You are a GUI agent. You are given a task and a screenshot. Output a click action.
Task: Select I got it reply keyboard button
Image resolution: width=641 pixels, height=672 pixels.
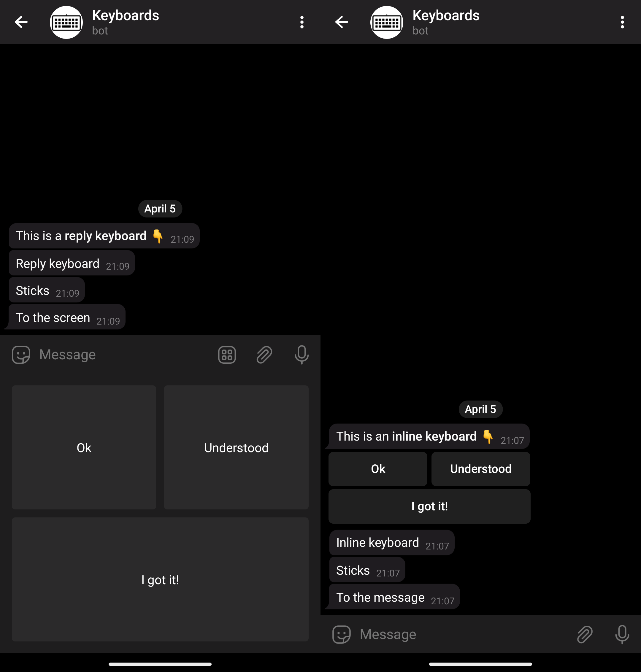click(160, 580)
